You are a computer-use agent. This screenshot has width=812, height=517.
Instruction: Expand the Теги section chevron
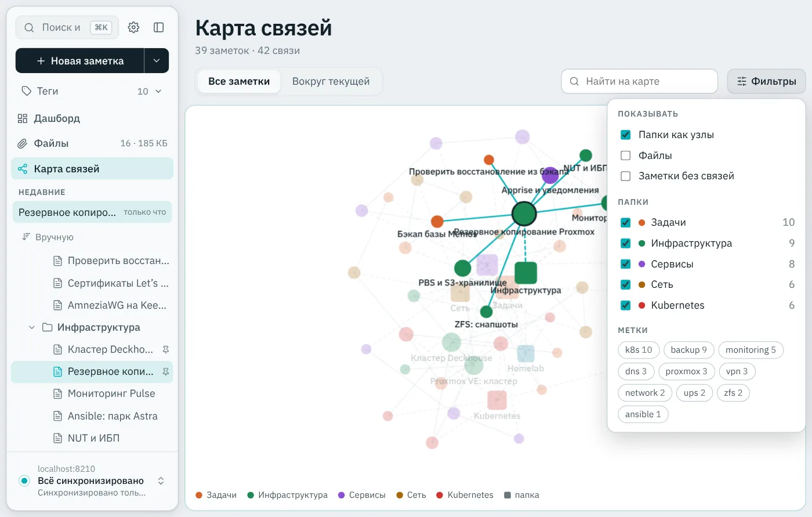pos(158,91)
